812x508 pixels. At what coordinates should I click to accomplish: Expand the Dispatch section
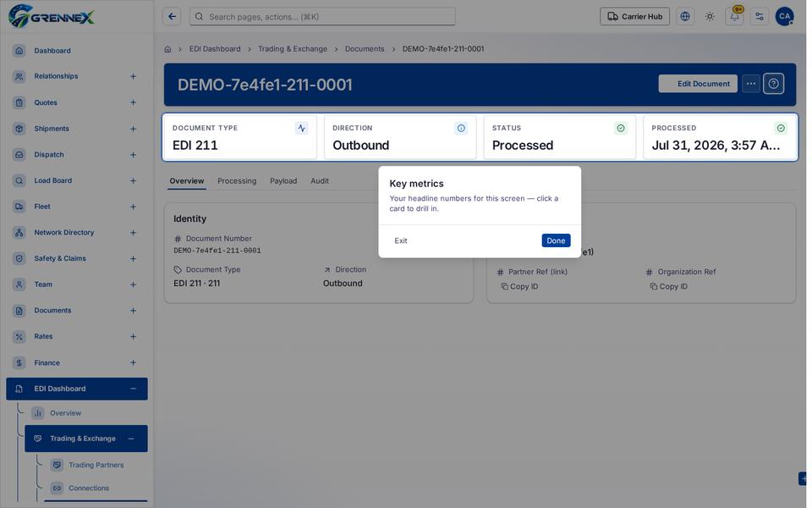tap(133, 154)
